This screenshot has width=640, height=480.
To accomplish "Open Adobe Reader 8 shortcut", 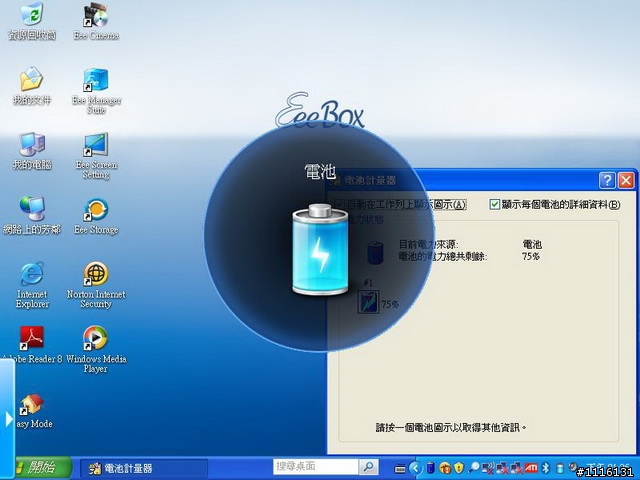I will [32, 345].
